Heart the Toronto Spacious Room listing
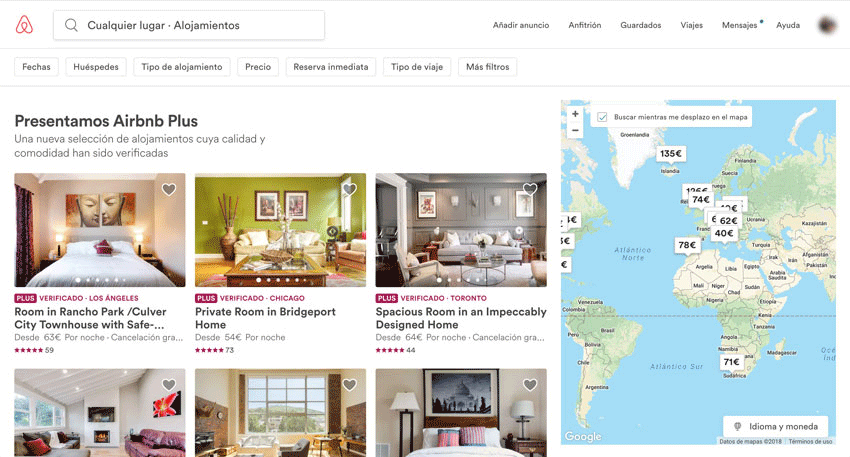The width and height of the screenshot is (850, 457). click(x=530, y=189)
